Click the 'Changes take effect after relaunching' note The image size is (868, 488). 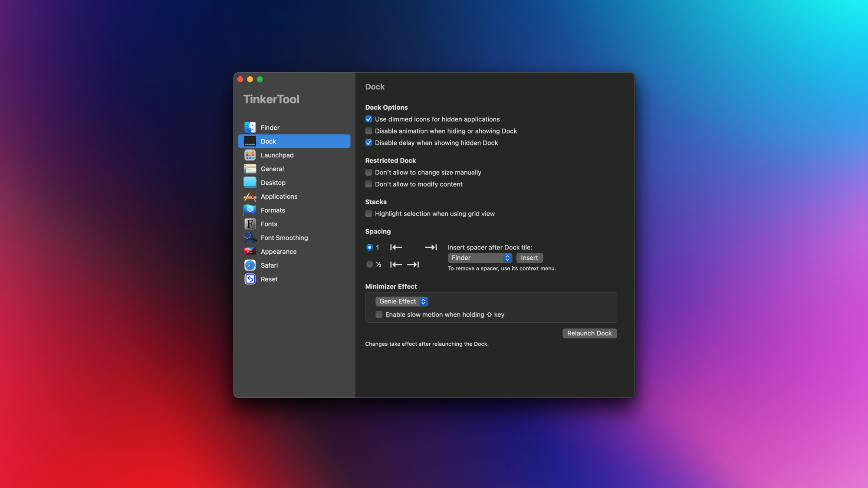(427, 344)
